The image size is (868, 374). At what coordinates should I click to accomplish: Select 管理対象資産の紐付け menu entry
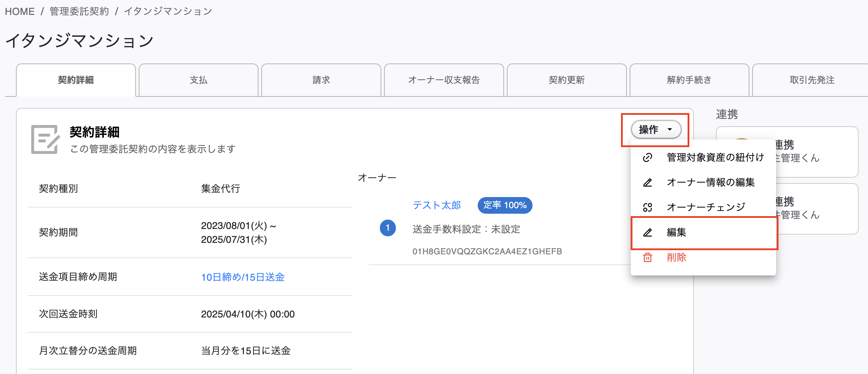(703, 157)
